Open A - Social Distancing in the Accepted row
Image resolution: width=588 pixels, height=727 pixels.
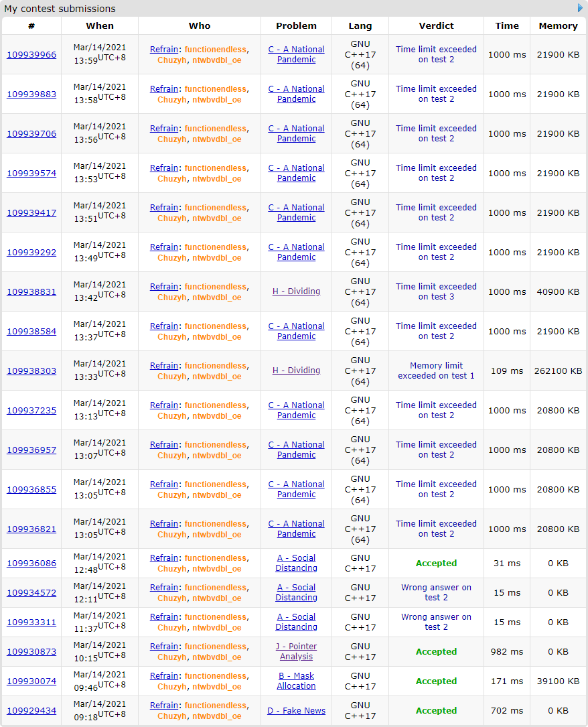(296, 563)
